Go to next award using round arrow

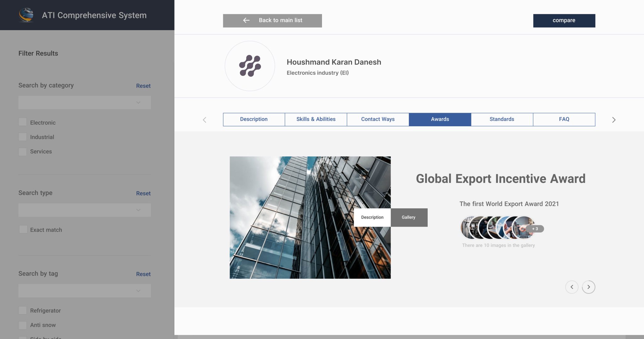click(x=588, y=287)
